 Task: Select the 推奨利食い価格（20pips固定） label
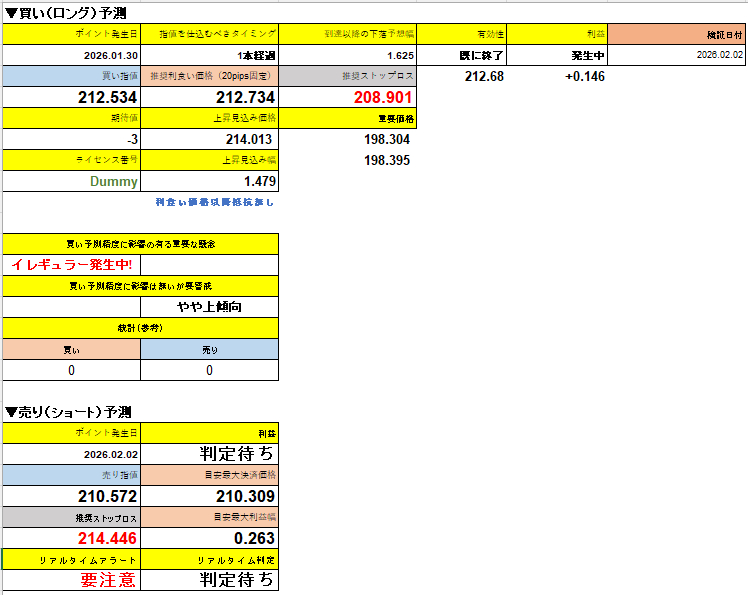pos(209,76)
